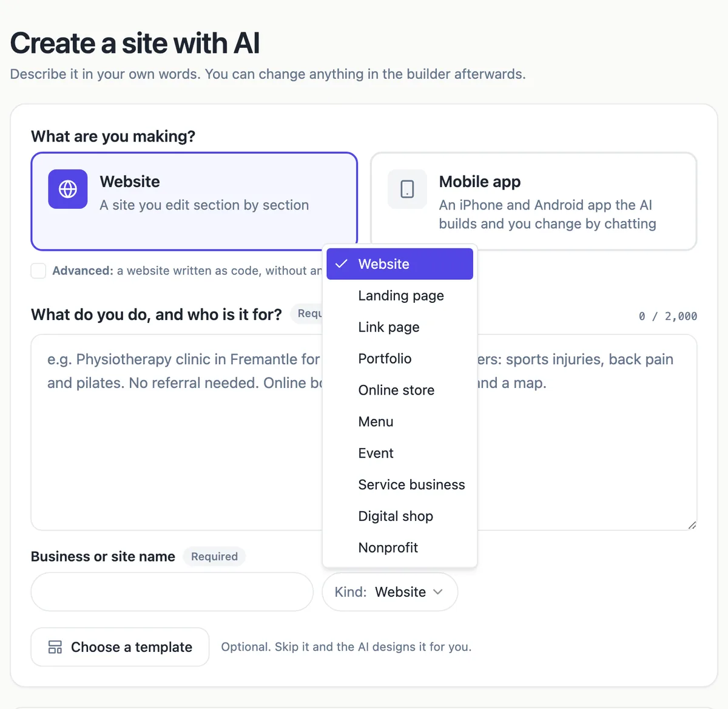The width and height of the screenshot is (728, 709).
Task: Click the textarea resize handle corner
Action: click(x=692, y=524)
